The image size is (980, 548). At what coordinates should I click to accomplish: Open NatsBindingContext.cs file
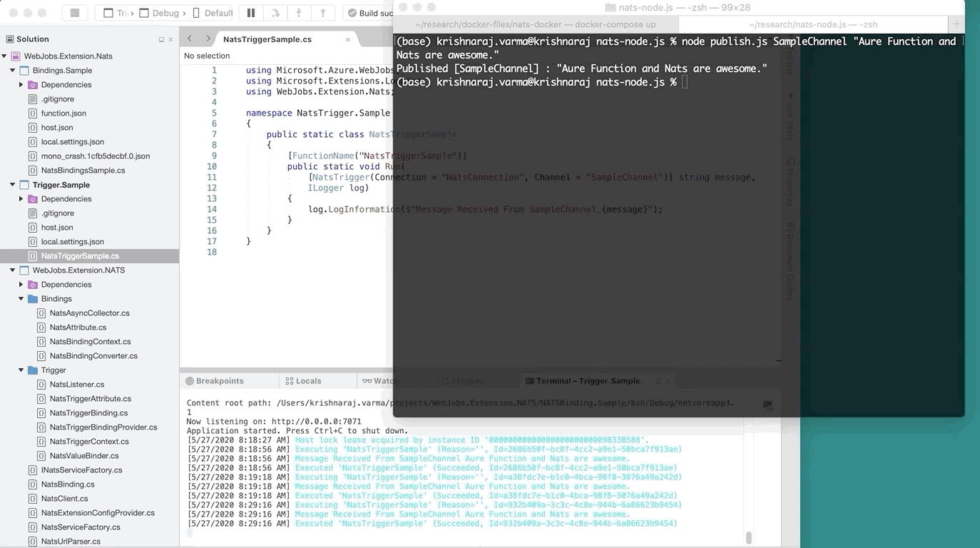(91, 342)
